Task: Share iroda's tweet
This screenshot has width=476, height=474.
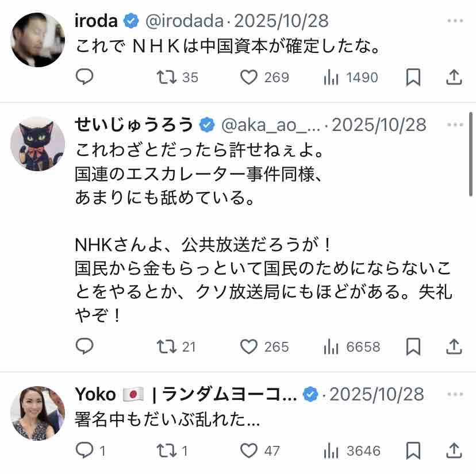Action: (454, 77)
